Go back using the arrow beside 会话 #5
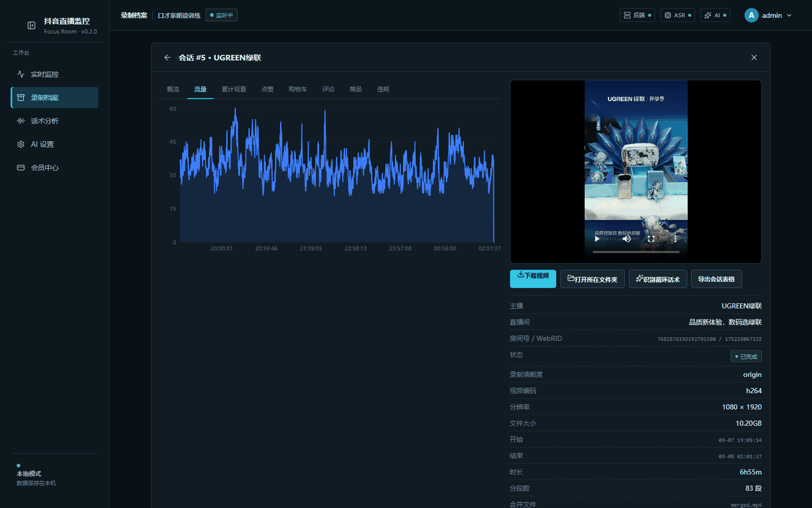Screen dimensions: 812x508 [167, 57]
